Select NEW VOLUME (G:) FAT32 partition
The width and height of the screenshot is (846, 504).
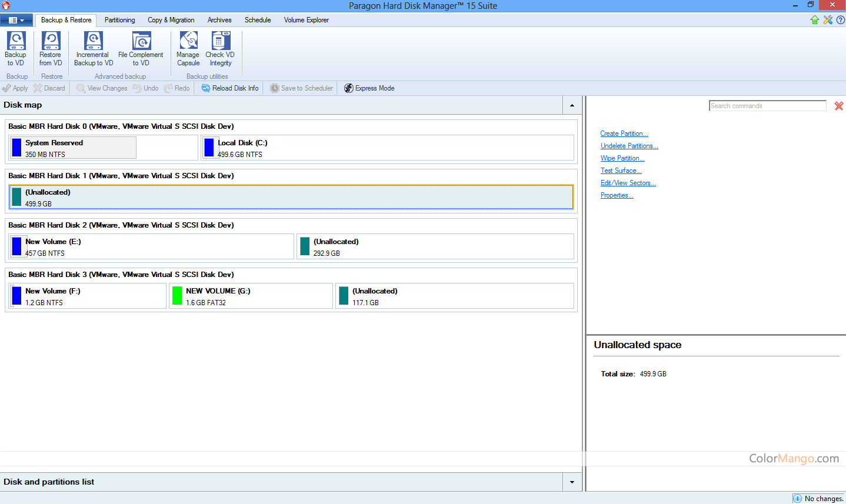[251, 296]
